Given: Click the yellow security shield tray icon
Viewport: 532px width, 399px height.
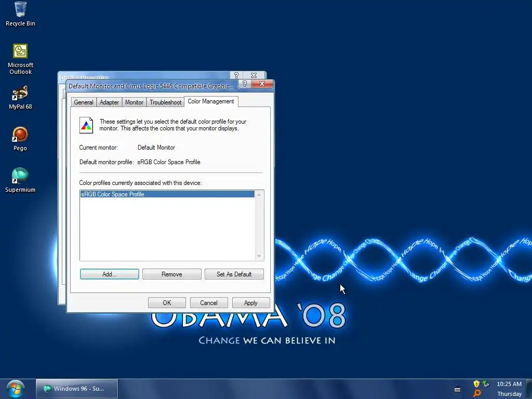Looking at the screenshot, I should coord(476,384).
